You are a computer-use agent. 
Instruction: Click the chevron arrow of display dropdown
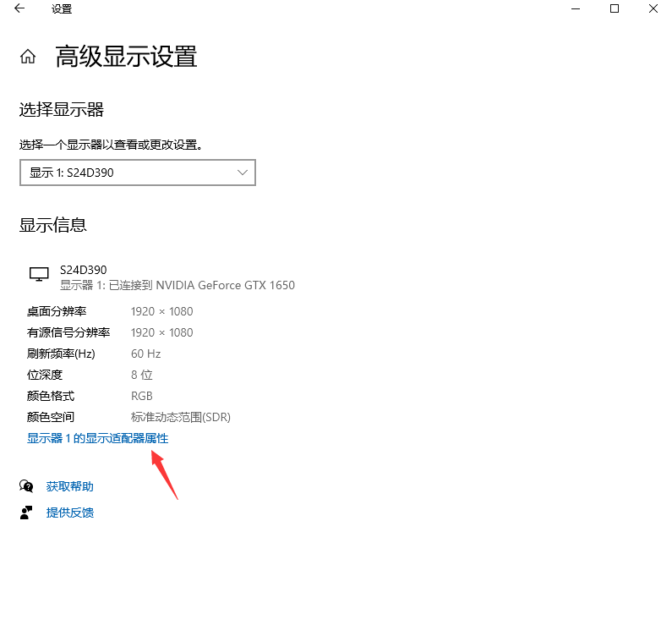[243, 173]
